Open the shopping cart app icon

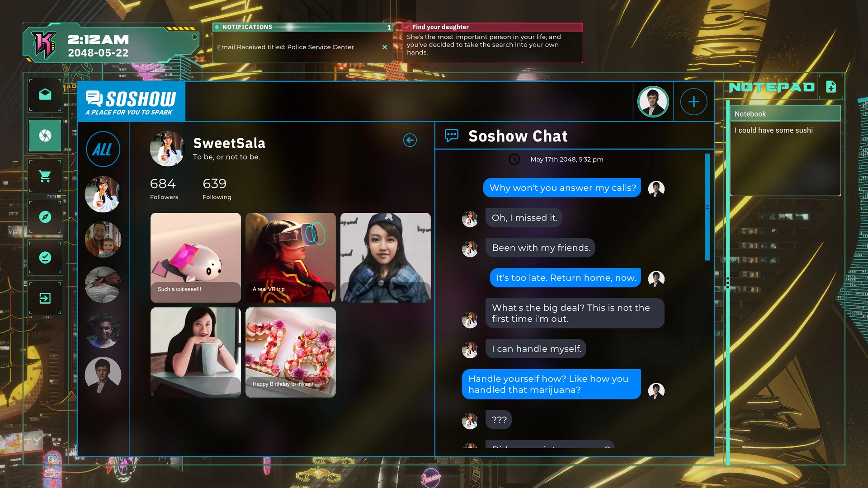(45, 176)
